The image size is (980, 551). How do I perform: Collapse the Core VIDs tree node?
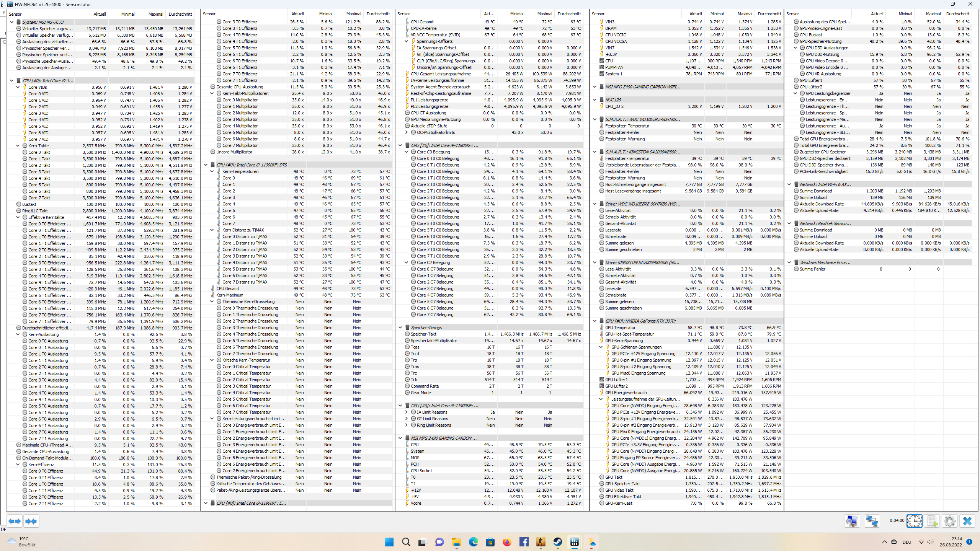pos(18,87)
